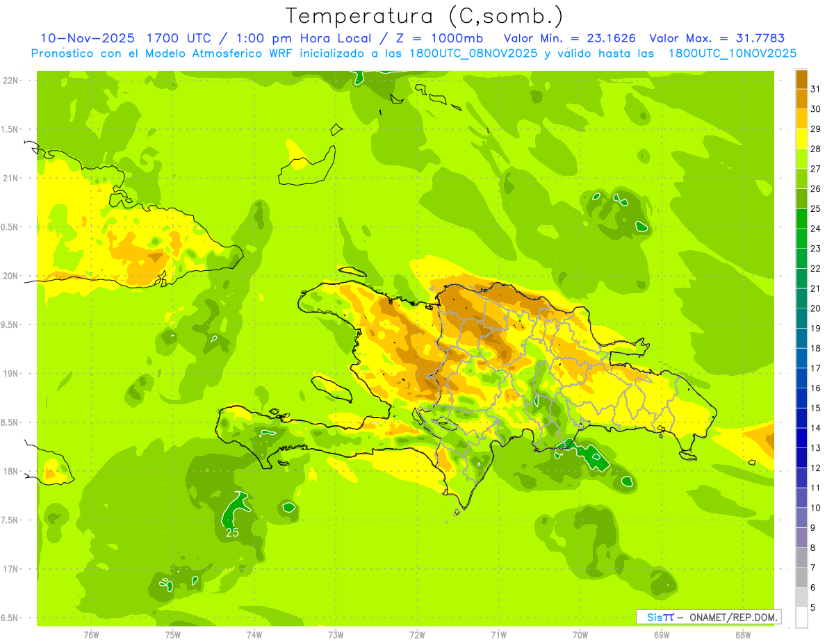
Task: Click the green swatch between 24 and 25
Action: 801,219
